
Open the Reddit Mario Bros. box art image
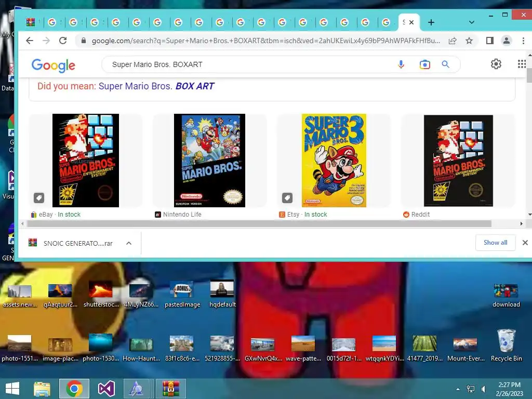tap(458, 161)
